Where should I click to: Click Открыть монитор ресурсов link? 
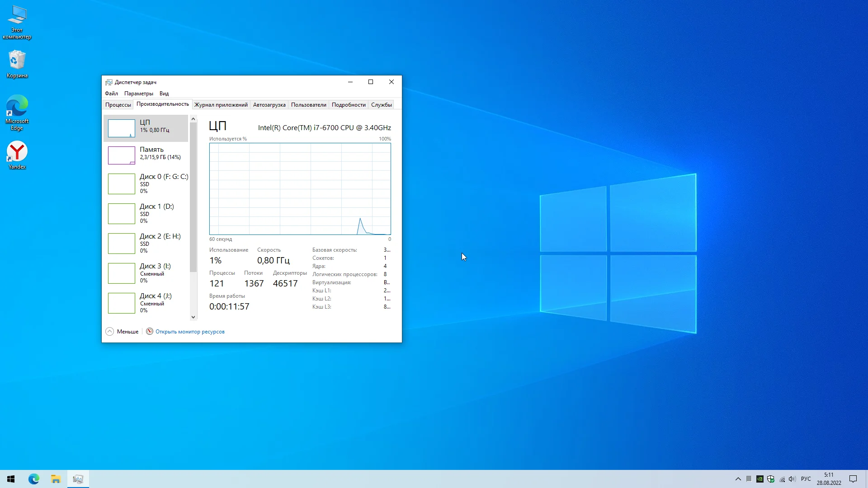(x=190, y=332)
